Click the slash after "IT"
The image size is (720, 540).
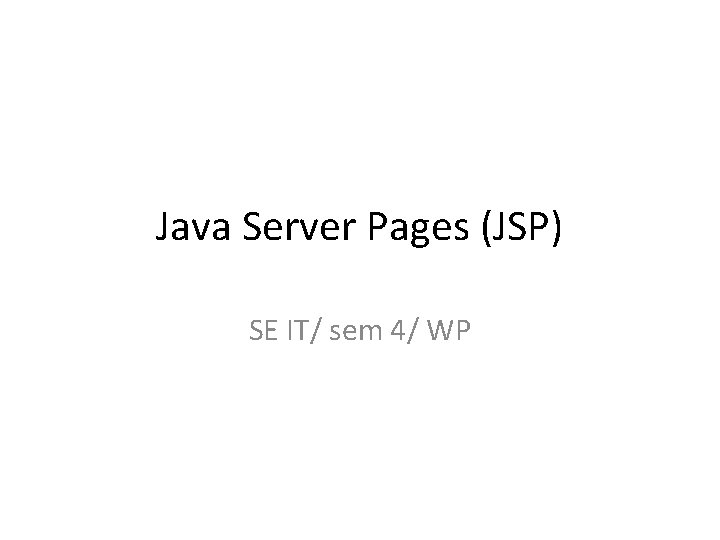coord(314,331)
